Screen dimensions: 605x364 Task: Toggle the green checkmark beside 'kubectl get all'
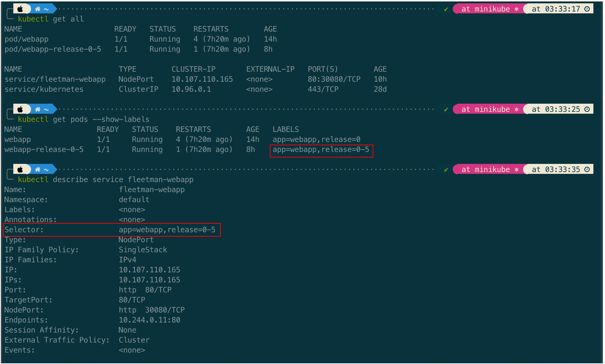[446, 10]
